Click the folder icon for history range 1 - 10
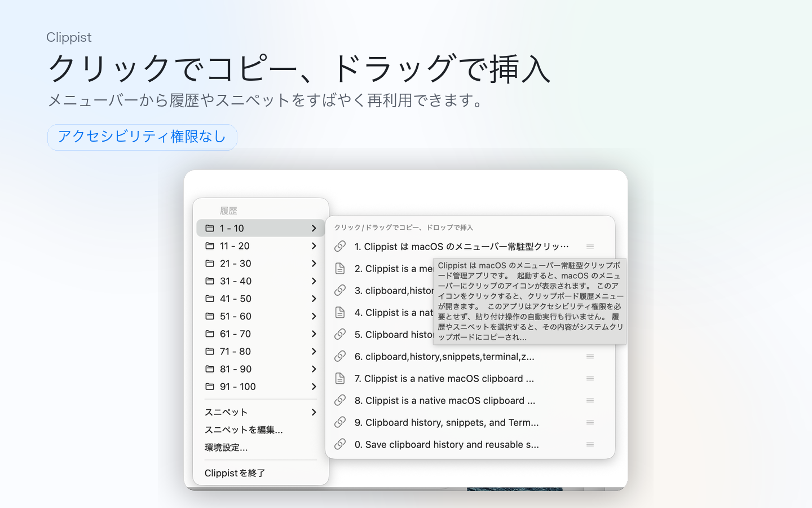Screen dimensions: 812x508 [x=210, y=228]
